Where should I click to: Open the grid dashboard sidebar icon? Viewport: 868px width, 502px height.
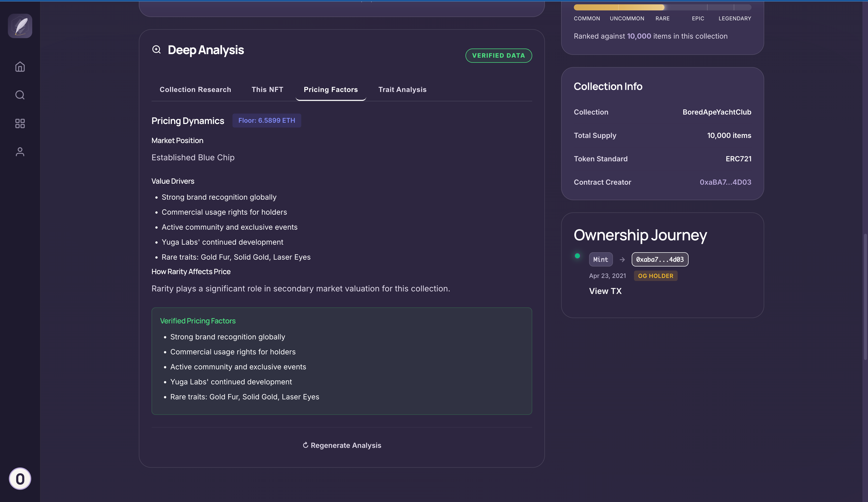tap(20, 123)
